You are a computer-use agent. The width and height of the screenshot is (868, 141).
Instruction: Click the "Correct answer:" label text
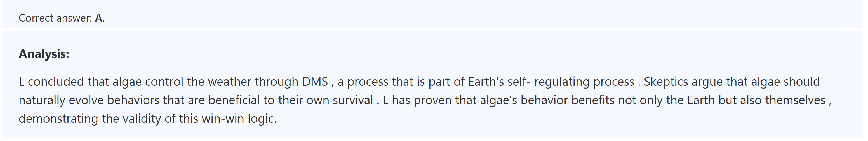click(x=55, y=18)
